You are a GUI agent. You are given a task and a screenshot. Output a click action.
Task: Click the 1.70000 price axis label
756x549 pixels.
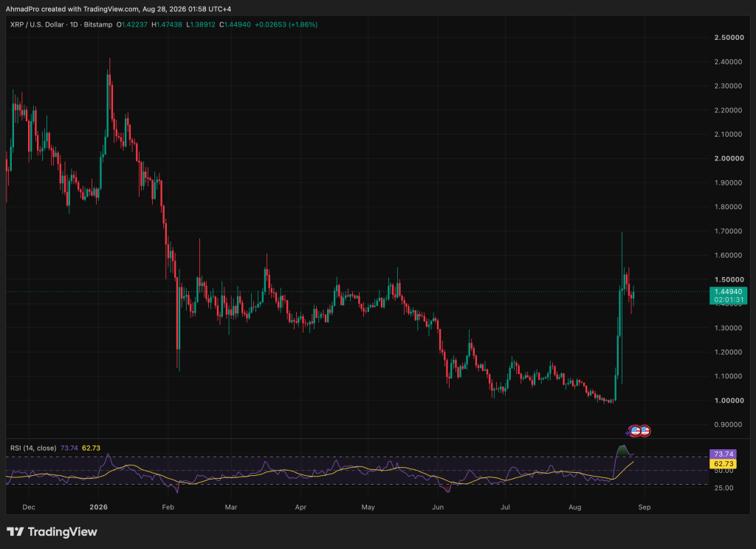[729, 231]
